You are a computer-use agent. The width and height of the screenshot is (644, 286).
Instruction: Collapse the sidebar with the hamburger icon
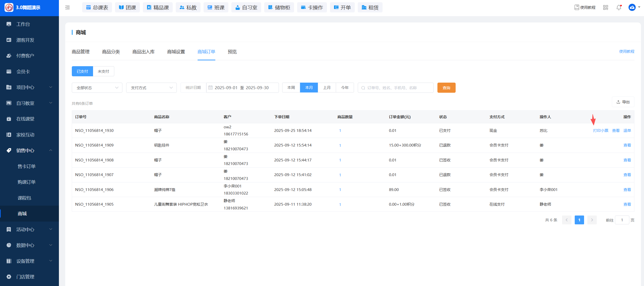[x=67, y=8]
